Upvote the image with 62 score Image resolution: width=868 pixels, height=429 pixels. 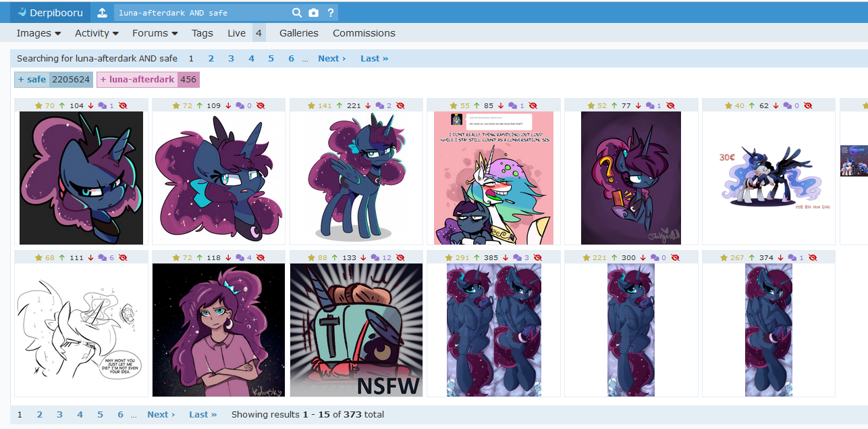point(753,106)
